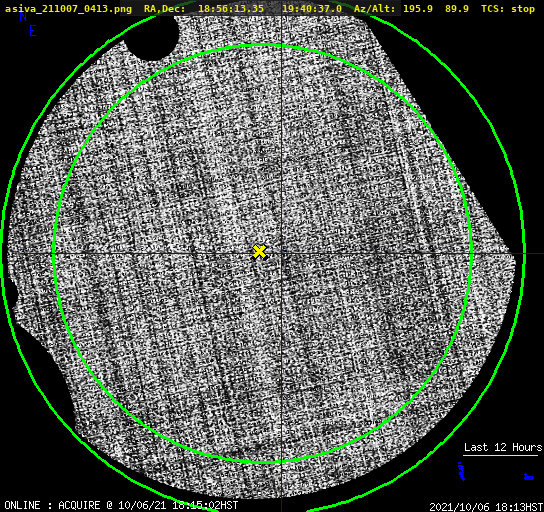Screen dimensions: 544x512
Task: Click the Last 12 Hours heading
Action: pyautogui.click(x=503, y=447)
